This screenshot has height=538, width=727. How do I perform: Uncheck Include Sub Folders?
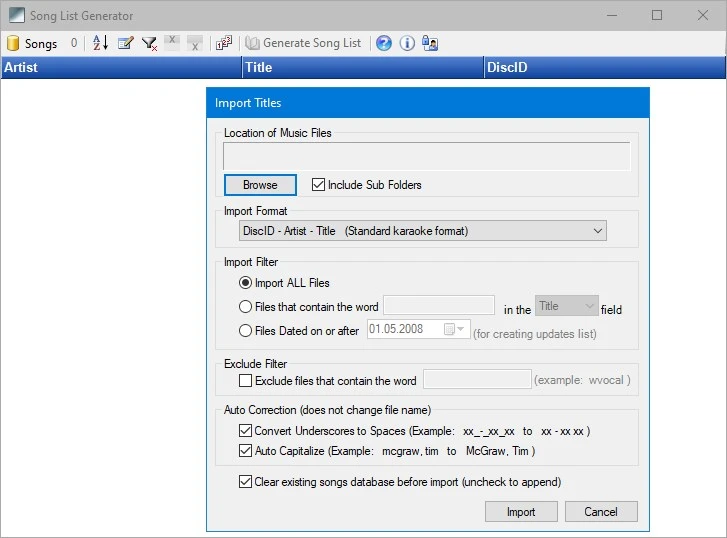coord(319,185)
